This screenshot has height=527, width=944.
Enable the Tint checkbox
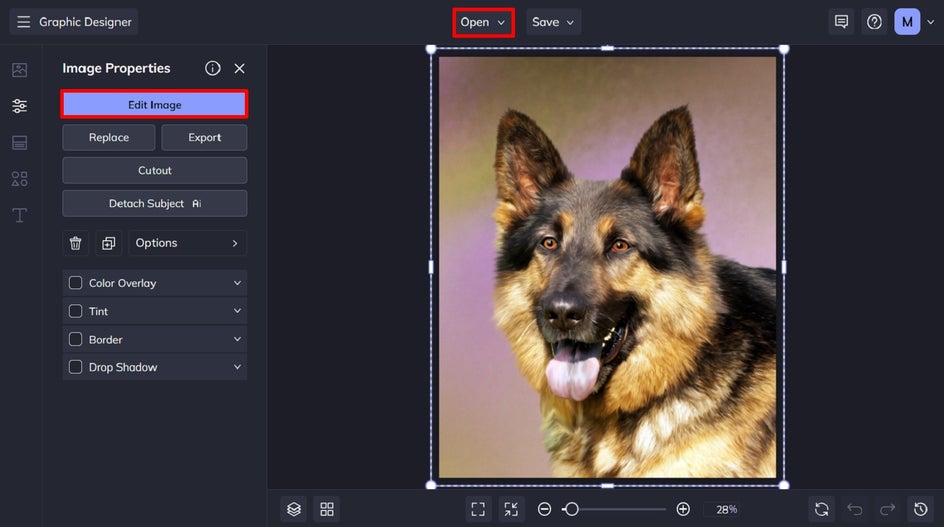pyautogui.click(x=75, y=311)
